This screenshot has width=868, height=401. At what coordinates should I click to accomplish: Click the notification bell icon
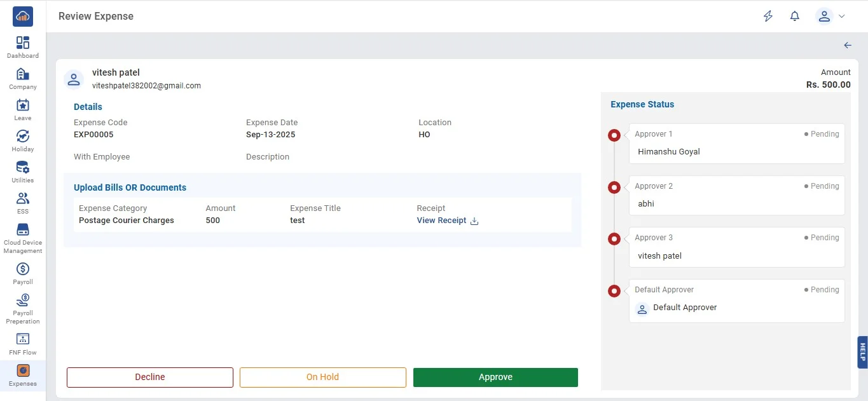[794, 17]
